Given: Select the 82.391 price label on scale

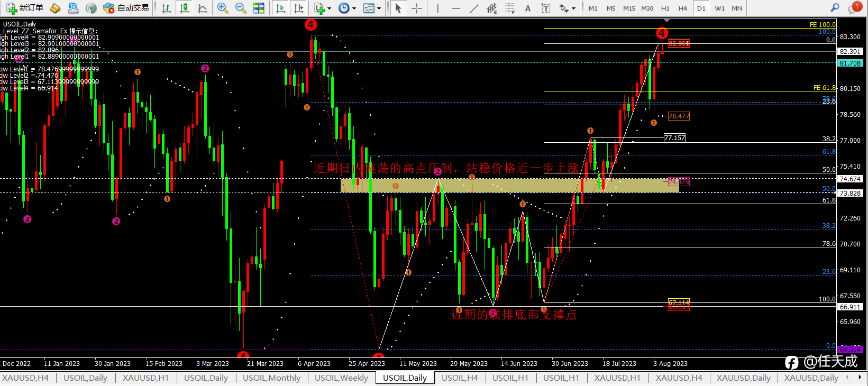Looking at the screenshot, I should (x=850, y=51).
